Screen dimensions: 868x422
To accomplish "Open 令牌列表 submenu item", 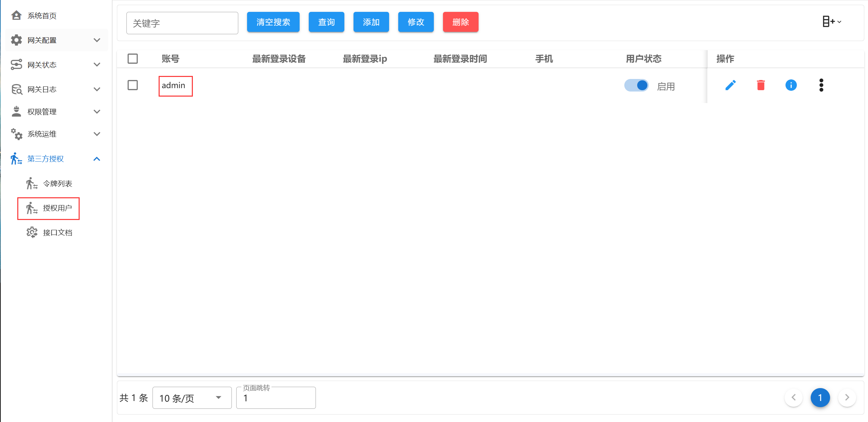I will pos(57,184).
